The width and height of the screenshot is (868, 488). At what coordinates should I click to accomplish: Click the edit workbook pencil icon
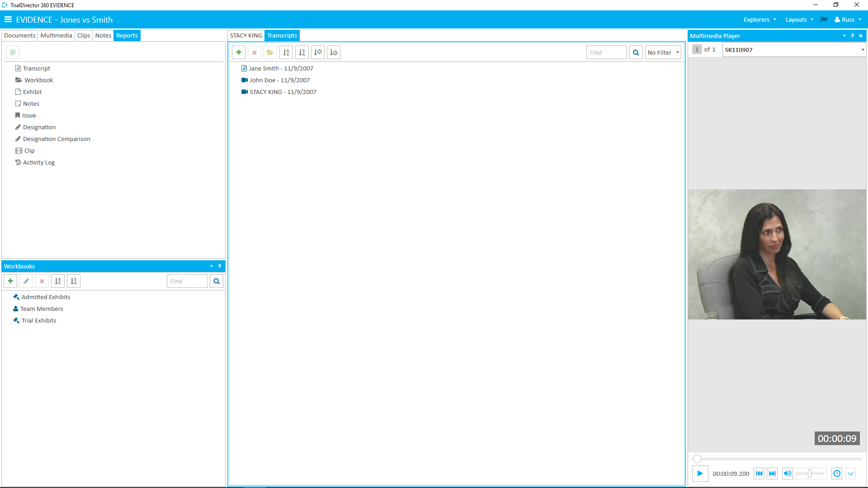tap(26, 281)
